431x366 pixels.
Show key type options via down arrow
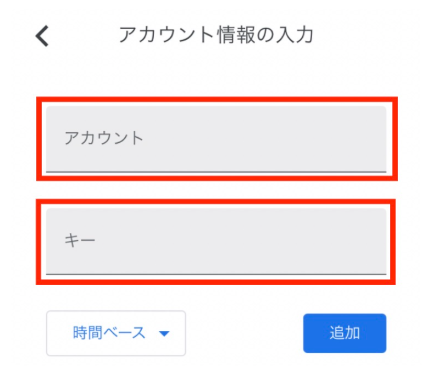[164, 333]
